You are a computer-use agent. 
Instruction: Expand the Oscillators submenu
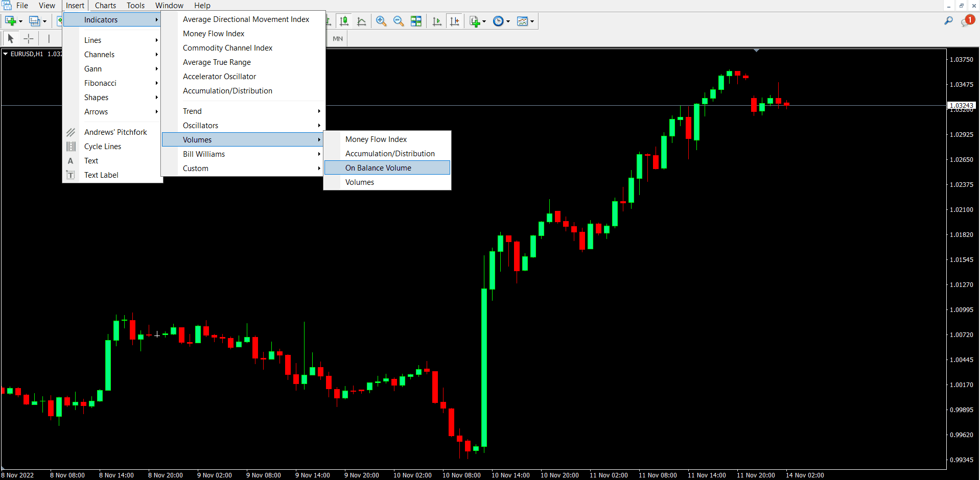[243, 126]
